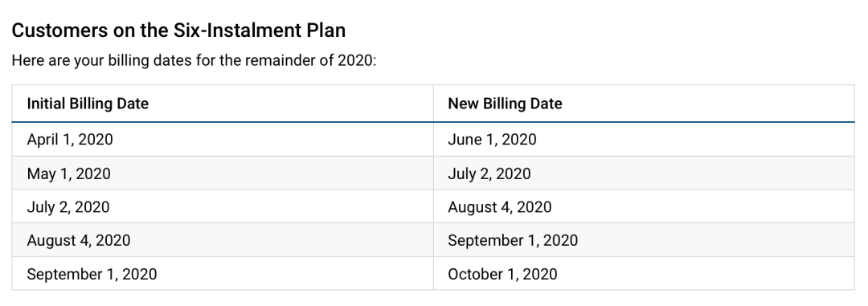Click the April 1, 2020 cell

(70, 140)
